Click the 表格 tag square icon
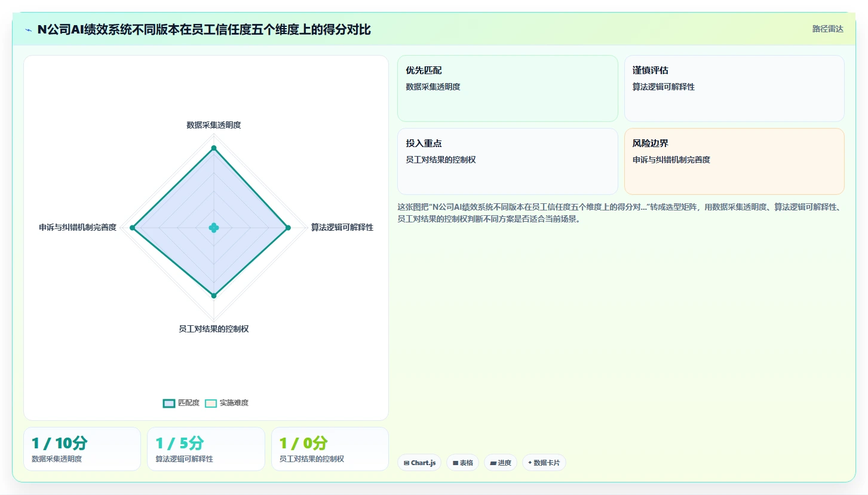Screen dimensions: 868x495 455,463
